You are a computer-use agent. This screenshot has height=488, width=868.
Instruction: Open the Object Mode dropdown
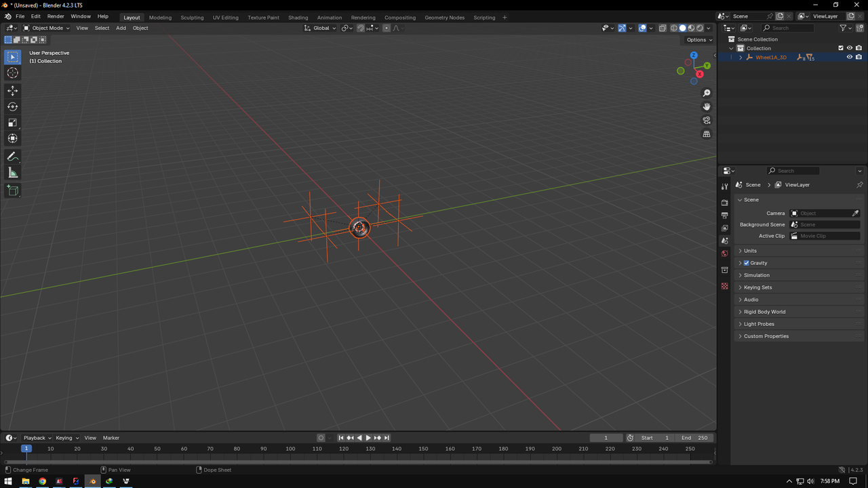tap(47, 28)
